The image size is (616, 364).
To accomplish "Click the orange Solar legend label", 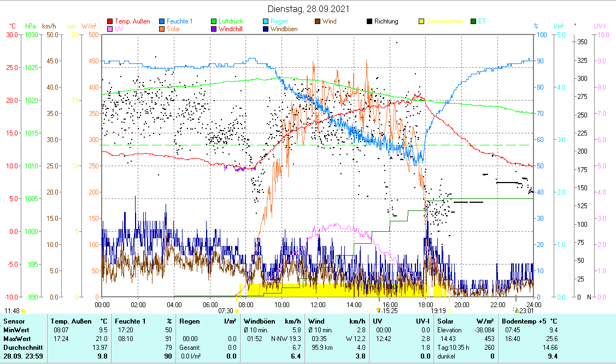I will click(174, 29).
